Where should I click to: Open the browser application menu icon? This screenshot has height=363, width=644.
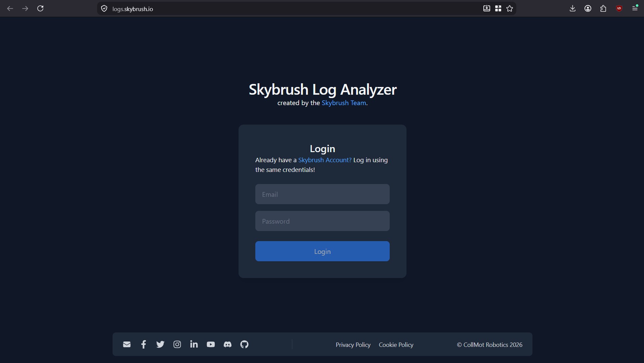635,8
